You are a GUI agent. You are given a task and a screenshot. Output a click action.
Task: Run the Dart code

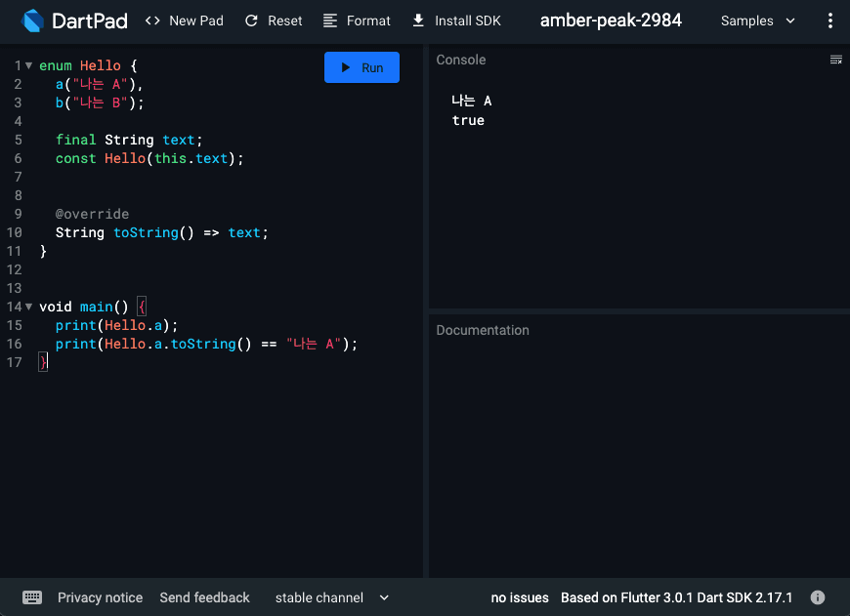[361, 67]
